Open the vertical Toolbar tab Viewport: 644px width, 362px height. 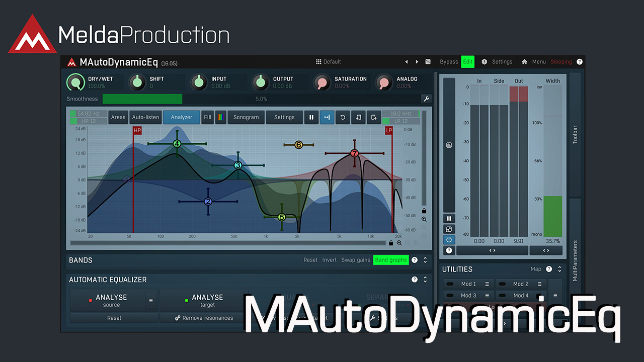click(575, 134)
